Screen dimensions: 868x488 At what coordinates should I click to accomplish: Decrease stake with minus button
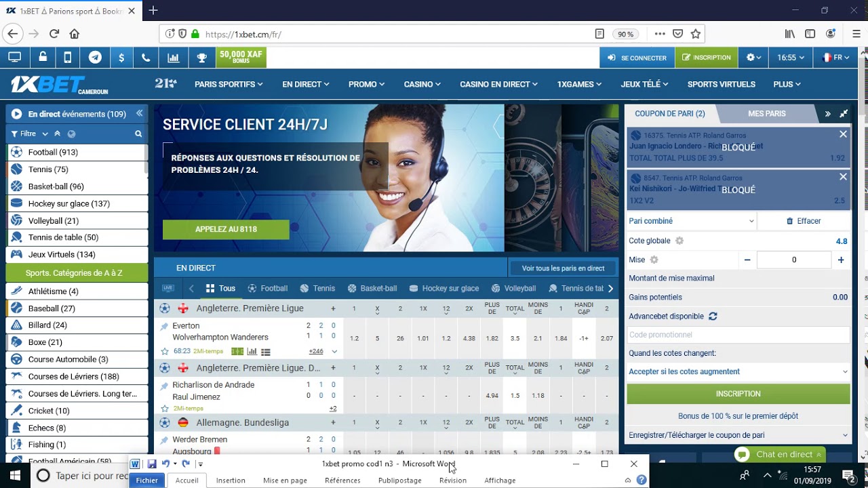pyautogui.click(x=747, y=260)
